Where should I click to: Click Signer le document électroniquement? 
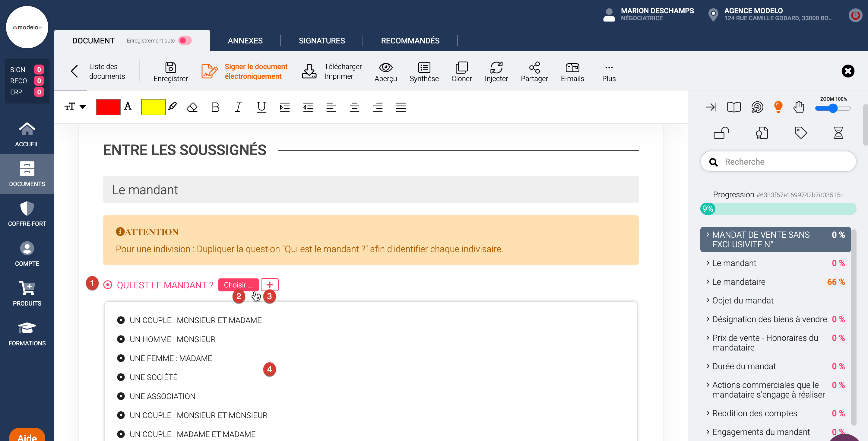pyautogui.click(x=255, y=71)
